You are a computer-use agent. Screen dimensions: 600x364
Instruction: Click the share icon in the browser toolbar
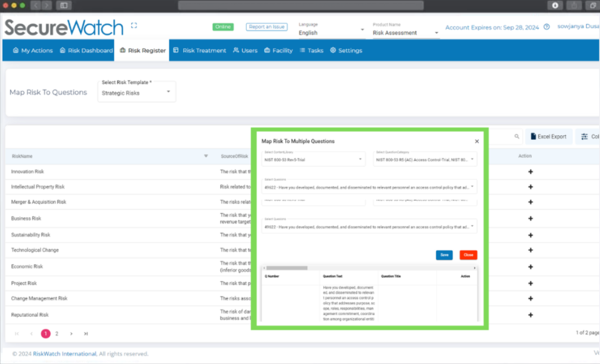(x=574, y=5)
